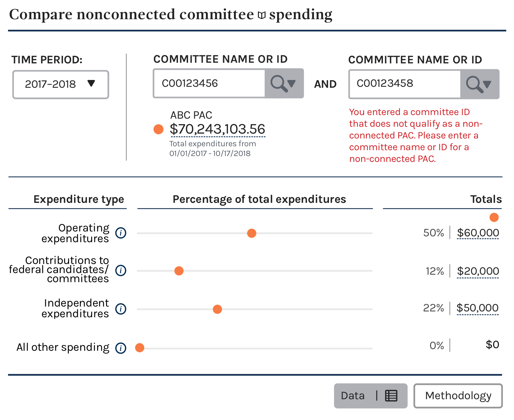Click the committee ID field containing C00123456
Screen dimensions: 514x420
pos(210,83)
